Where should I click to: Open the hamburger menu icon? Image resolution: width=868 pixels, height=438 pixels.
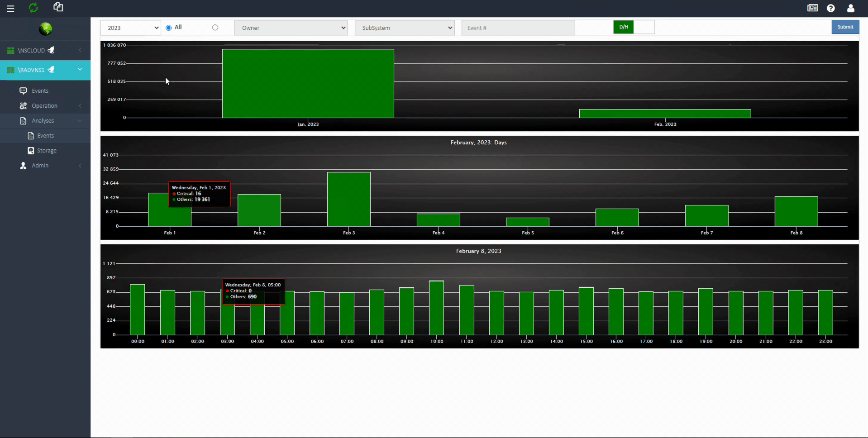[10, 9]
